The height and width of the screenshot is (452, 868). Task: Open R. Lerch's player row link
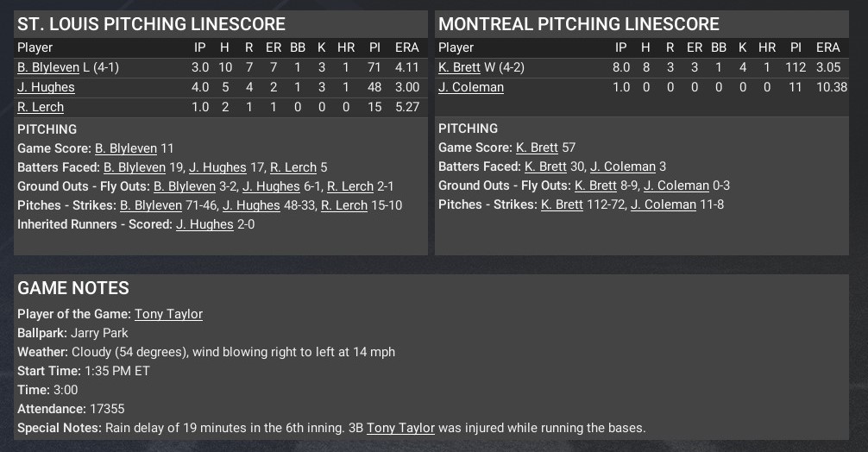click(41, 107)
